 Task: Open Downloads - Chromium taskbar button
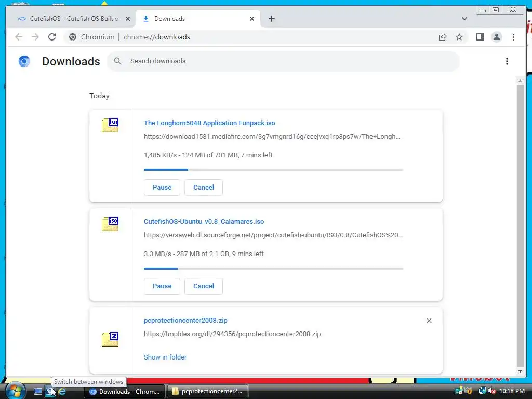coord(125,392)
